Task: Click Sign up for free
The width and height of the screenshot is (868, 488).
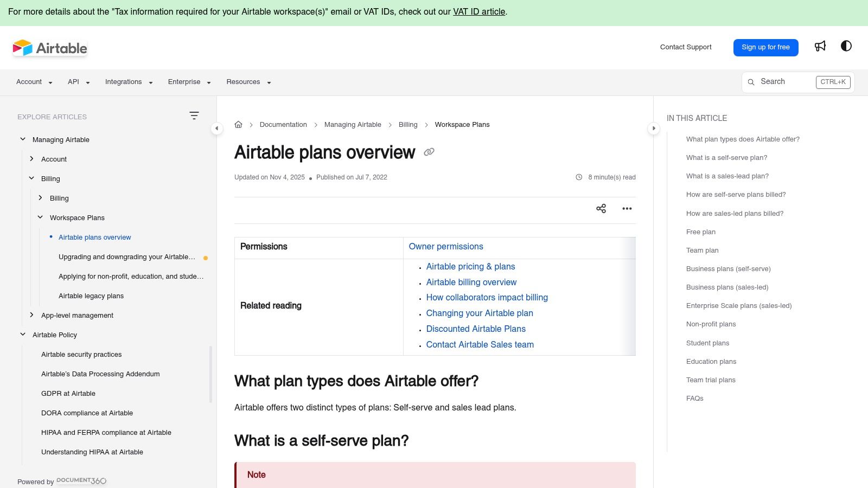Action: point(765,47)
